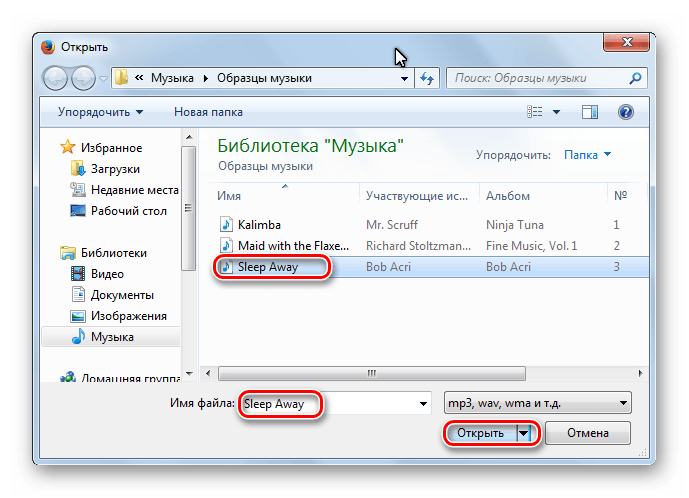Sort by № column header
The image size is (689, 498).
[x=620, y=195]
